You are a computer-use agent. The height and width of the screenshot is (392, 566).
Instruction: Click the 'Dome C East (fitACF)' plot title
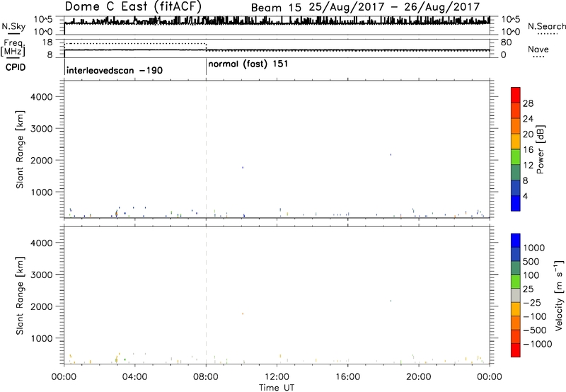(x=133, y=7)
